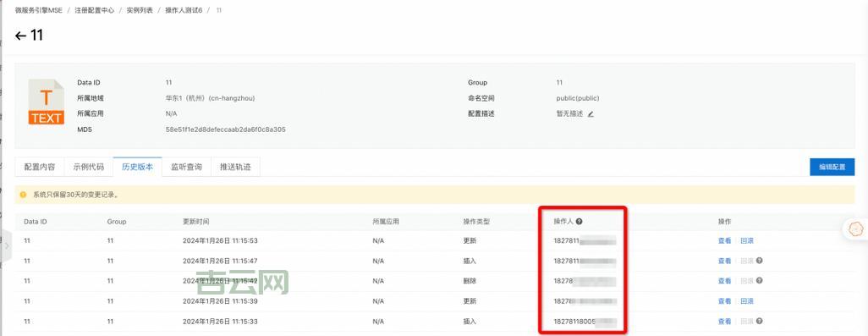Click the timestamp 2024年1月26日 11:15:53
The image size is (868, 336).
coord(220,241)
